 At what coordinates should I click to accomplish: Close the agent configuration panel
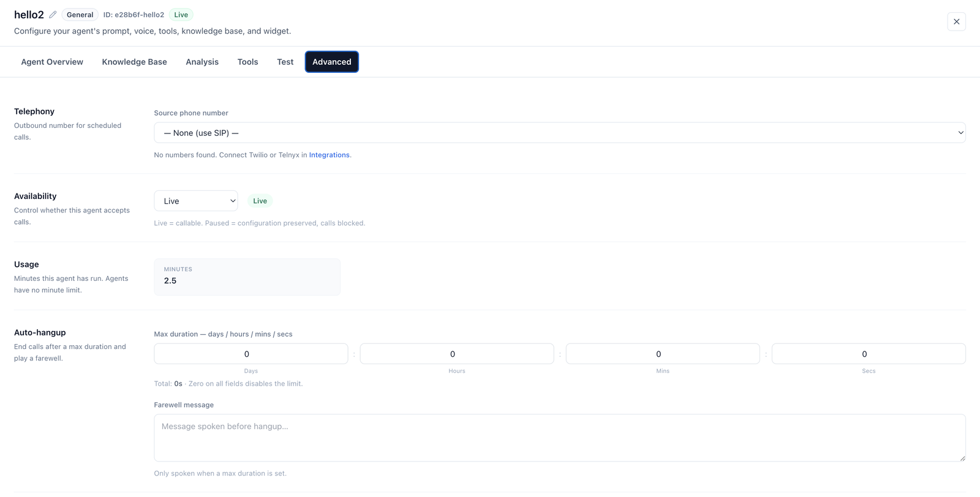pos(956,21)
